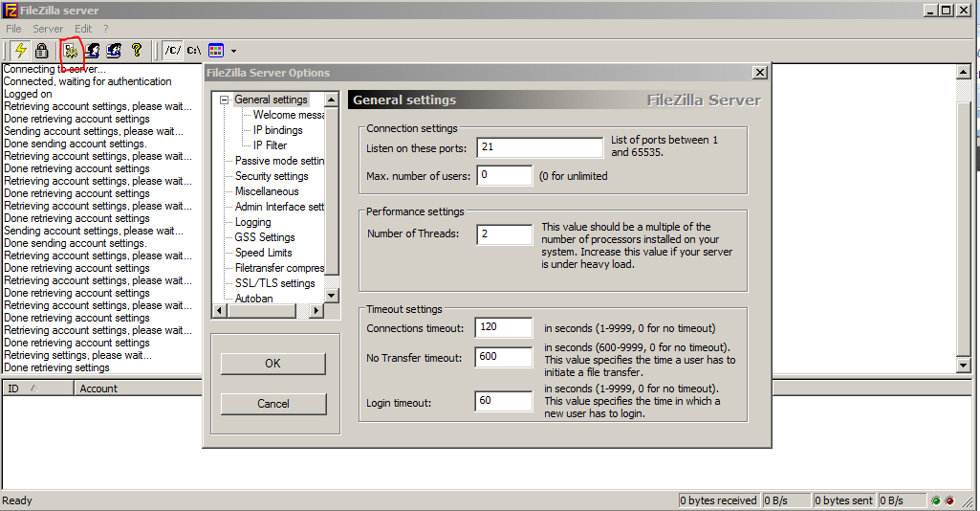Select Miscellaneous in the options tree
Screen dimensions: 980x511
[267, 191]
